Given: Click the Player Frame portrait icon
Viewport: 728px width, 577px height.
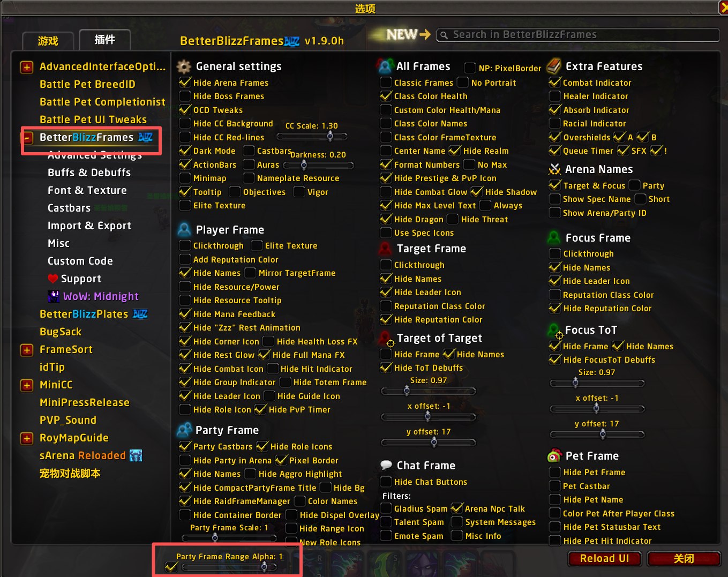Looking at the screenshot, I should coord(184,230).
